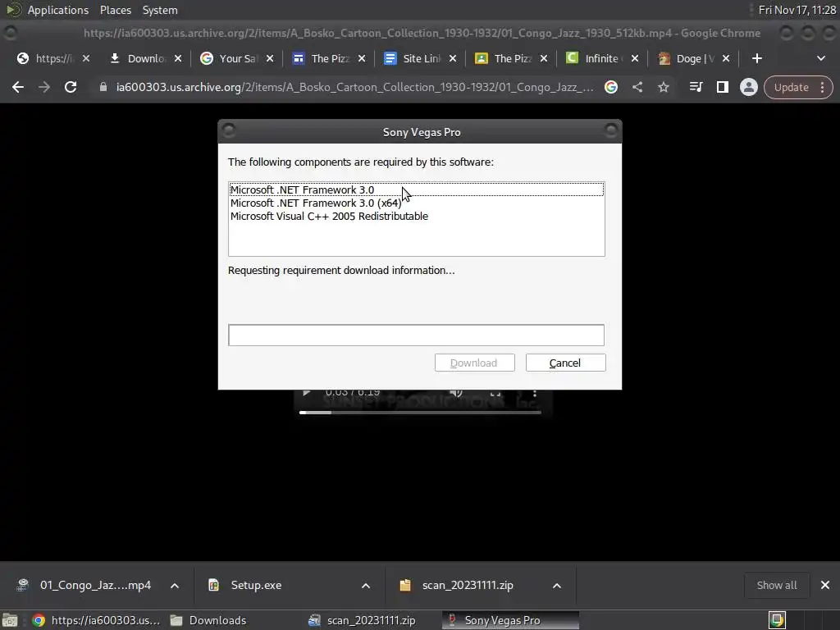The width and height of the screenshot is (840, 630).
Task: Open the Applications menu
Action: click(x=58, y=10)
